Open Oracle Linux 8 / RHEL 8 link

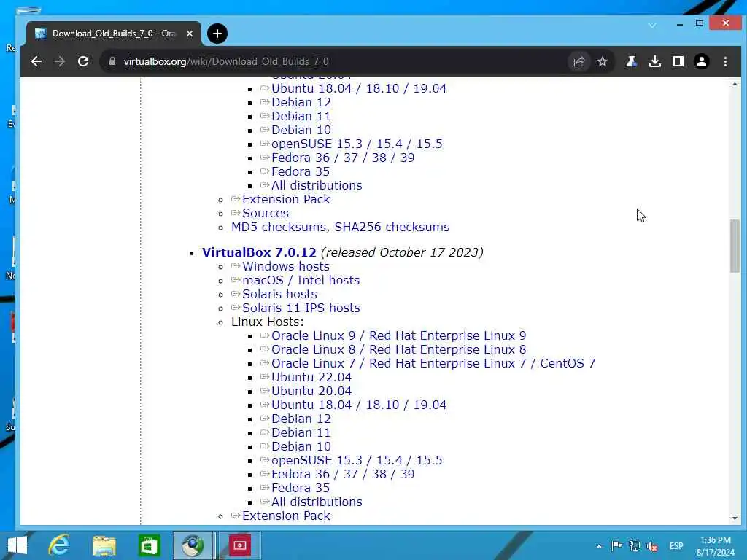(x=399, y=349)
